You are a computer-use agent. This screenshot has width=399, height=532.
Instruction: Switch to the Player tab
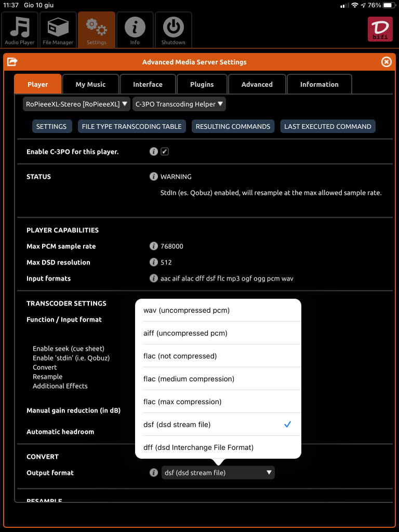(37, 84)
